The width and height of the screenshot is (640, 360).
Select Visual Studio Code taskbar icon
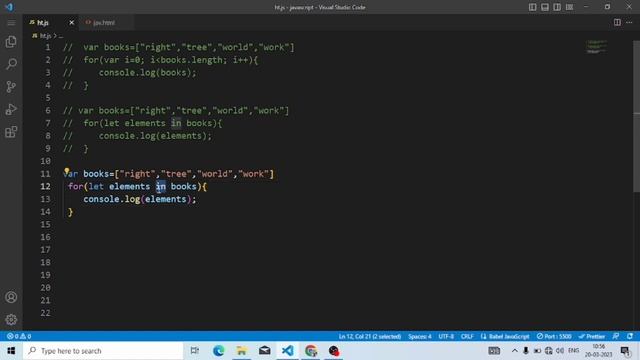coord(287,351)
